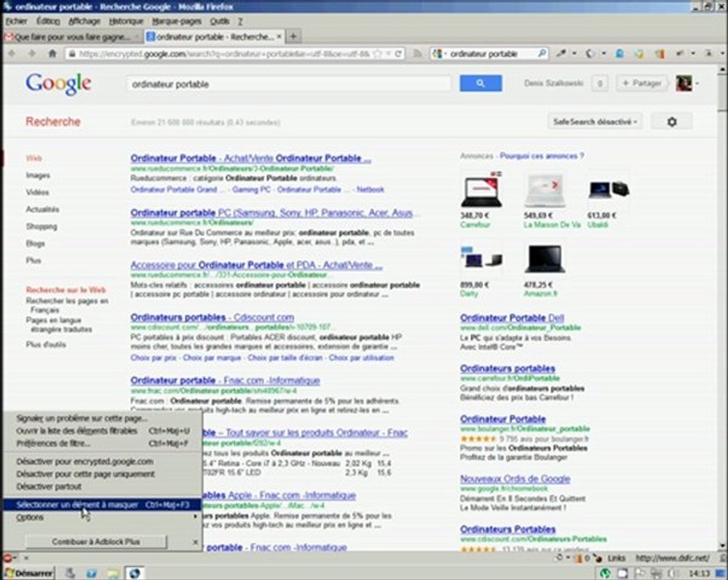Click the Carrefour laptop thumbnail
The width and height of the screenshot is (728, 580).
click(481, 190)
